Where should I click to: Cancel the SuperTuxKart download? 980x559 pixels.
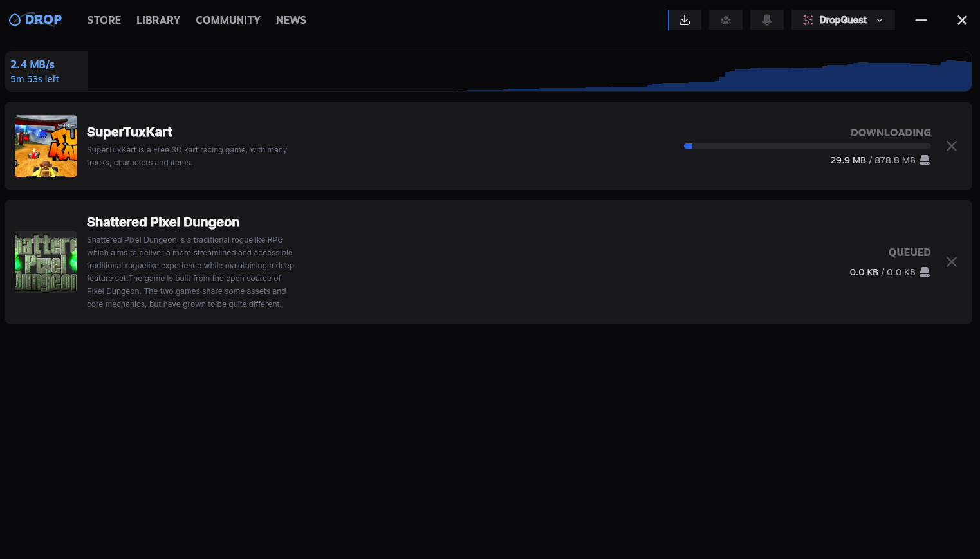point(951,146)
